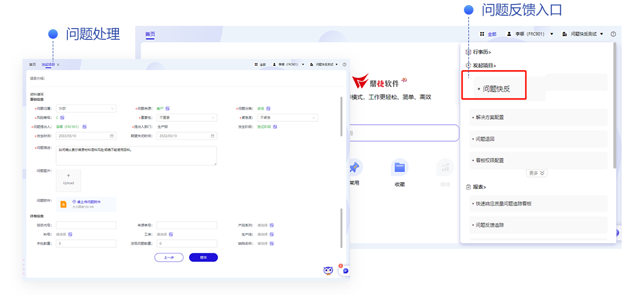
Task: Switch to the 首页 tab in the form window
Action: [33, 65]
